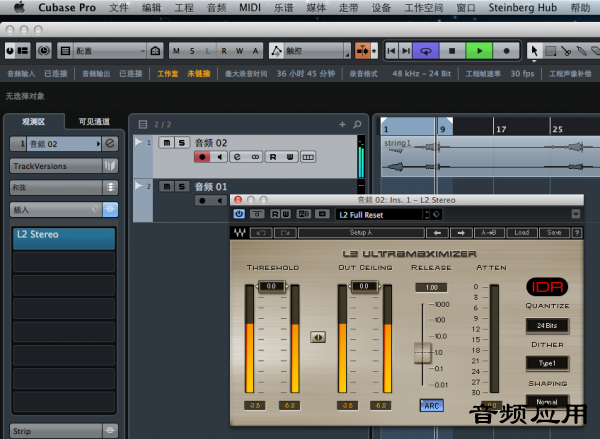Click the threshold-ceiling link arrows button

click(318, 337)
